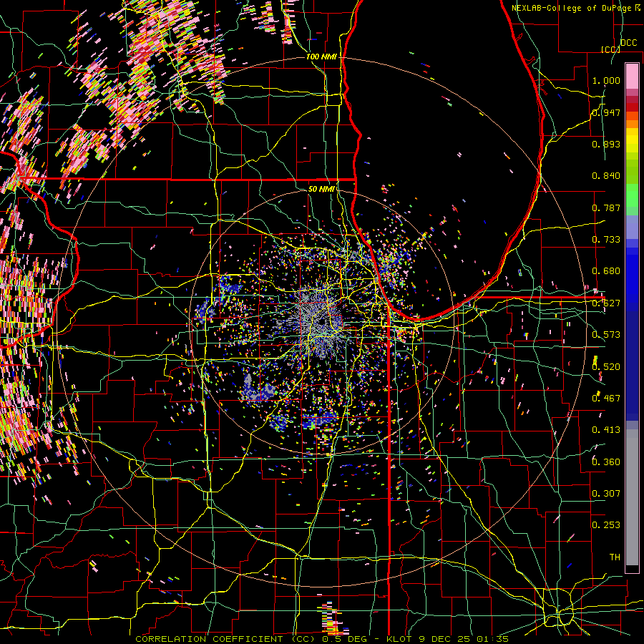Image resolution: width=644 pixels, height=644 pixels.
Task: Pick the red swatch on the color bar
Action: [x=632, y=107]
